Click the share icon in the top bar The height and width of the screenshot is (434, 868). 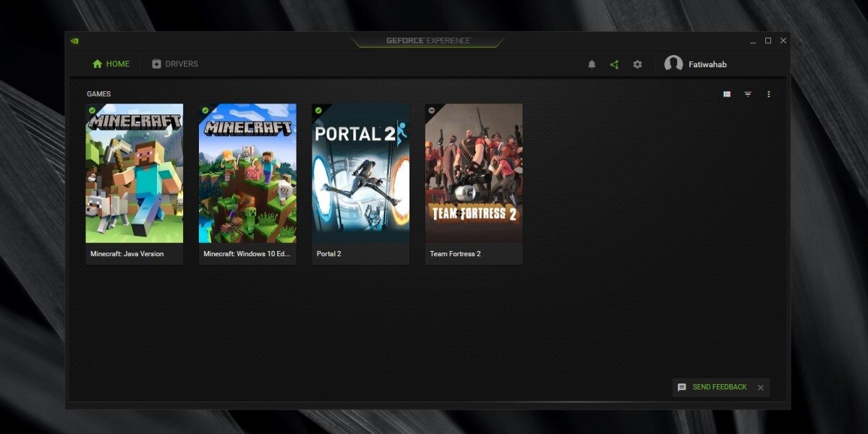tap(614, 64)
